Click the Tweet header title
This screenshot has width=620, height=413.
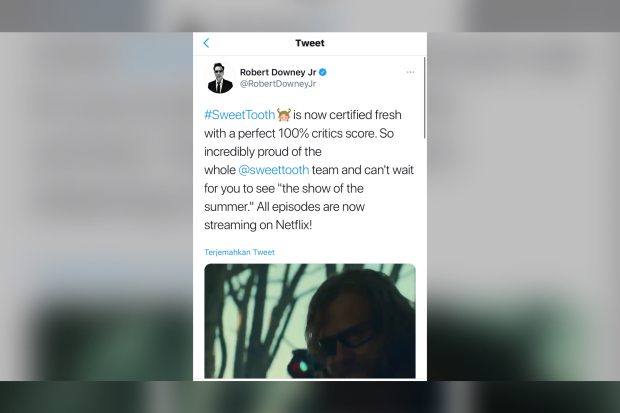point(310,43)
